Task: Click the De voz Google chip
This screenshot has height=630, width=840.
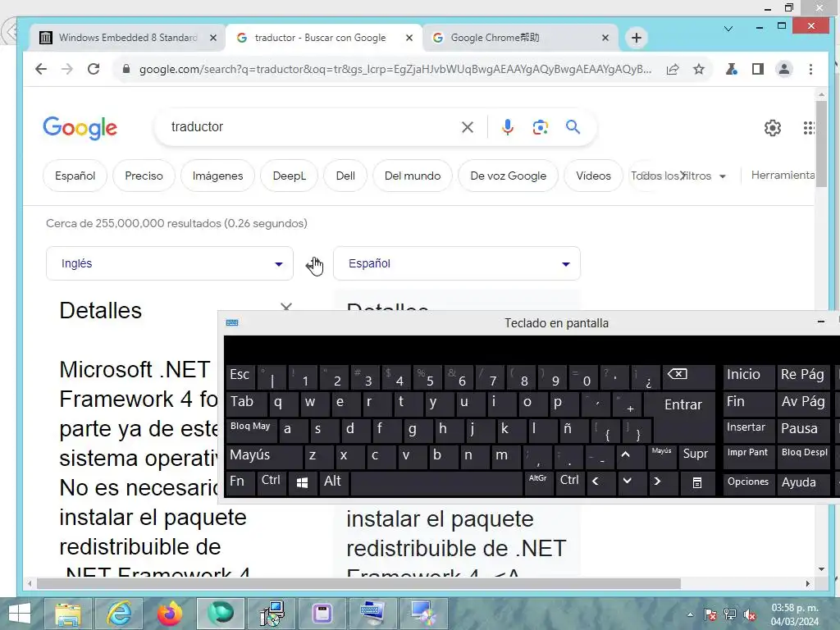Action: point(508,176)
